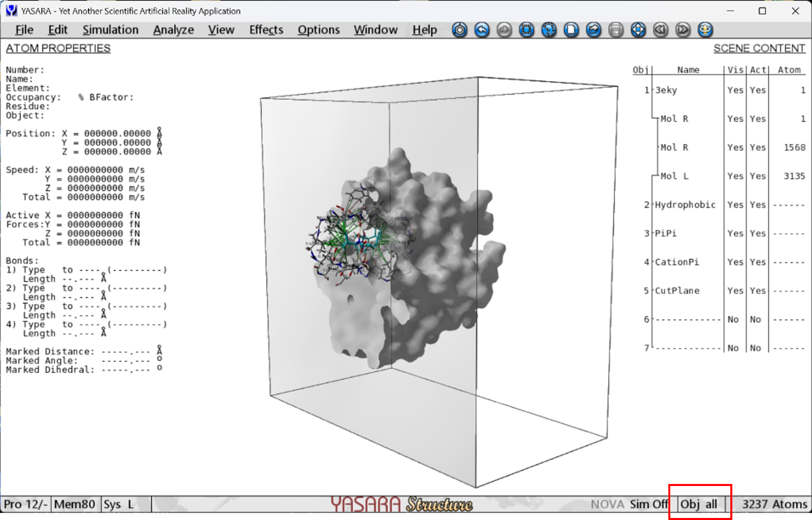Toggle visibility of object 3eky
Screen dimensions: 812x520
pyautogui.click(x=735, y=90)
